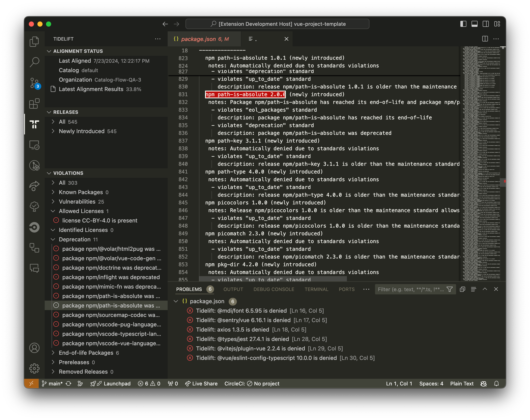Click Plain Text language mode
This screenshot has width=530, height=420.
(462, 383)
